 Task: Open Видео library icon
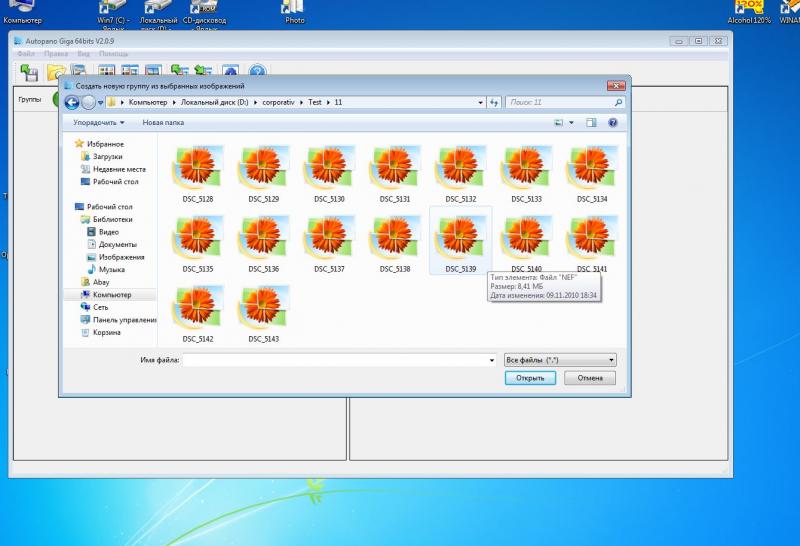(x=92, y=232)
